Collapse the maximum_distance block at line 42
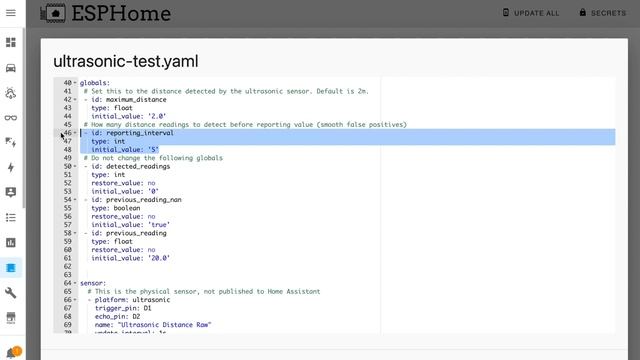 [x=75, y=100]
